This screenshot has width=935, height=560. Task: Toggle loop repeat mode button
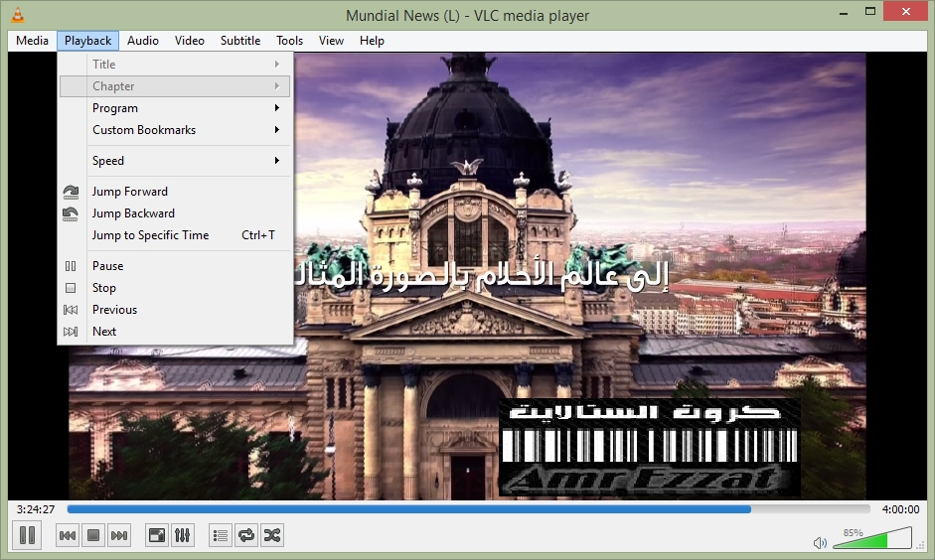tap(246, 536)
